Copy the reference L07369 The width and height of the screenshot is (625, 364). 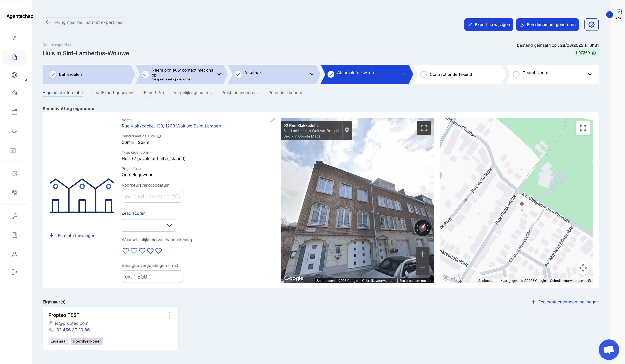[x=594, y=53]
